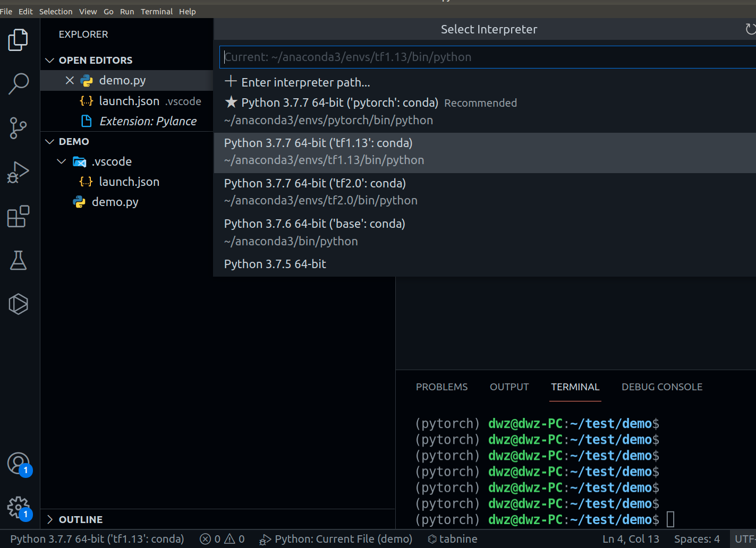
Task: Switch to the OUTPUT panel tab
Action: [x=509, y=387]
